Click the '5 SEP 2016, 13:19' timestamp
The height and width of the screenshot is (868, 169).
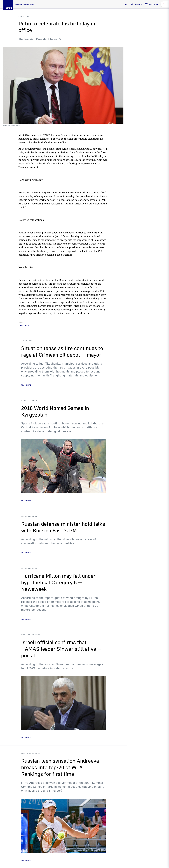pos(29,401)
